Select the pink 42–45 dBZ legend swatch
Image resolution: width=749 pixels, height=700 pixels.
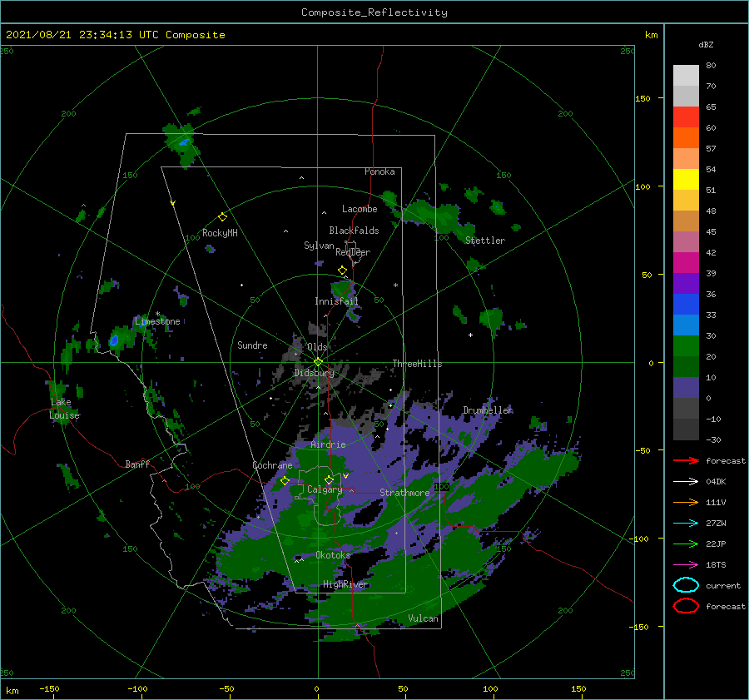[686, 242]
